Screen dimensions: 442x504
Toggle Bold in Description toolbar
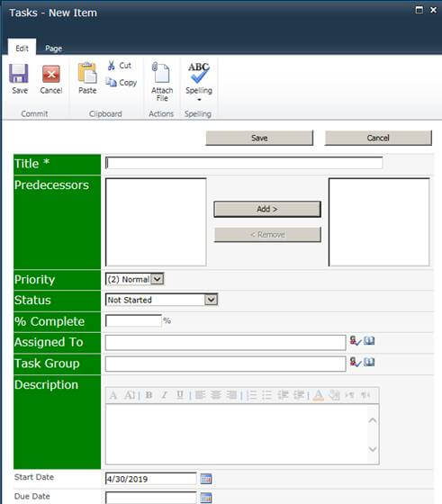pos(149,395)
